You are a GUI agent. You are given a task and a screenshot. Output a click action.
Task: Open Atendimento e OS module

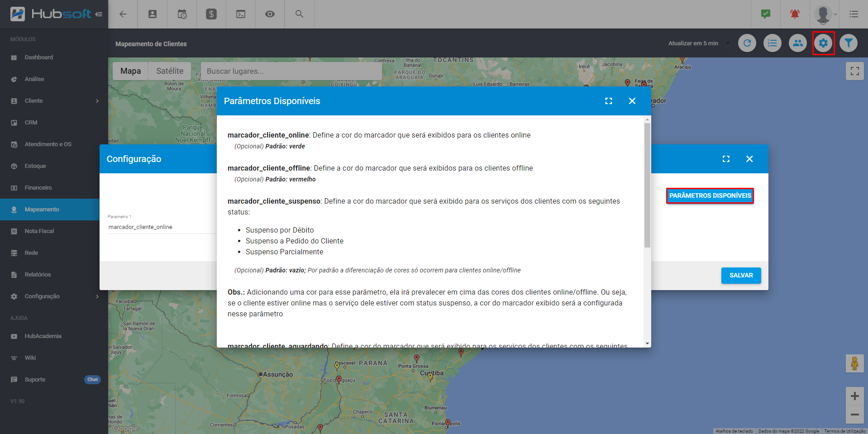coord(54,144)
